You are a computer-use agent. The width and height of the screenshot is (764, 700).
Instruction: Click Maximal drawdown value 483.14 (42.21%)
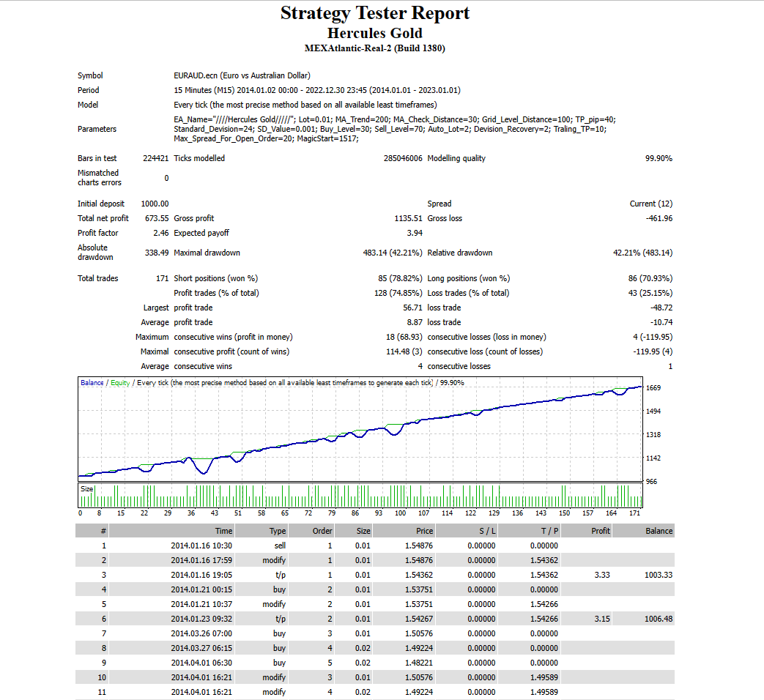393,253
